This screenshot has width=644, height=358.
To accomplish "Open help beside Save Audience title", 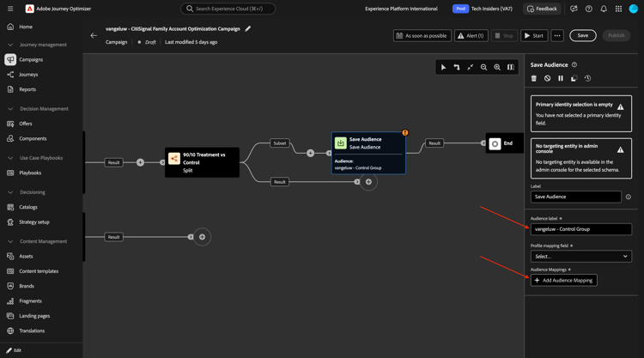I will tap(574, 65).
